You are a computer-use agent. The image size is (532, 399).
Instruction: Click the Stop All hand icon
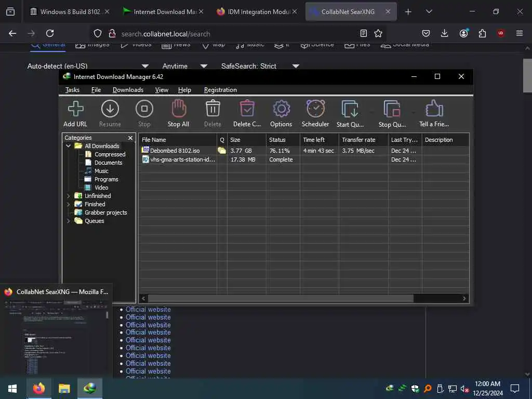(179, 113)
